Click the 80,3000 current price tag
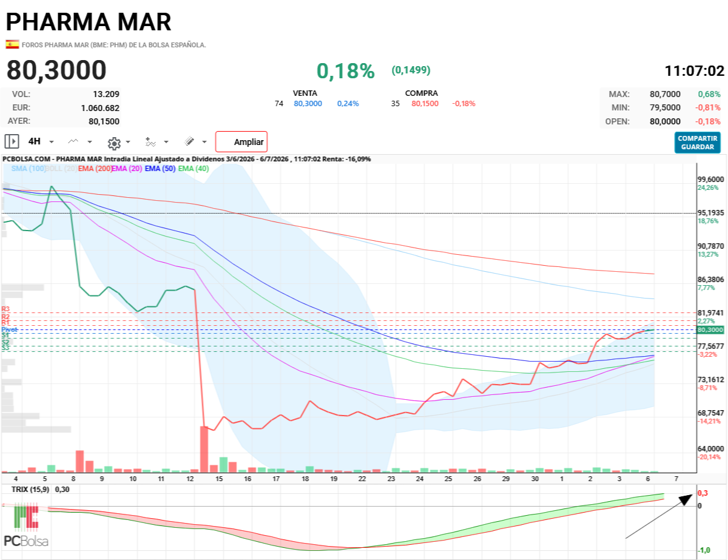 tap(710, 329)
